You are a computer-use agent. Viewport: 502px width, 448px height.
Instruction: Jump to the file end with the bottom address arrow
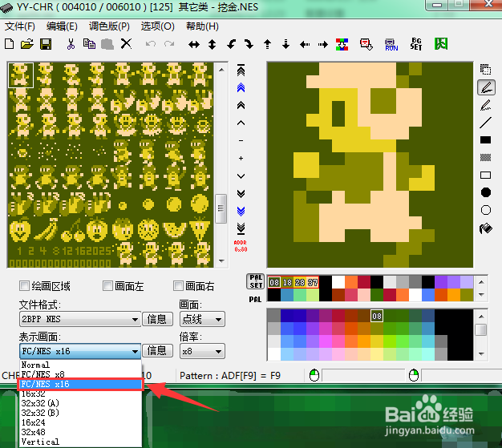tap(241, 228)
